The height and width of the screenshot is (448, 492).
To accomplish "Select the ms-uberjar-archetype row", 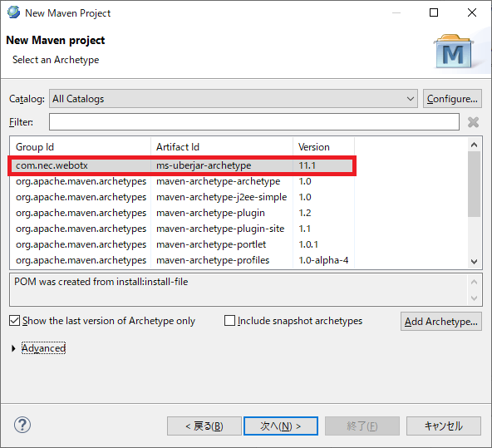I will pyautogui.click(x=182, y=165).
